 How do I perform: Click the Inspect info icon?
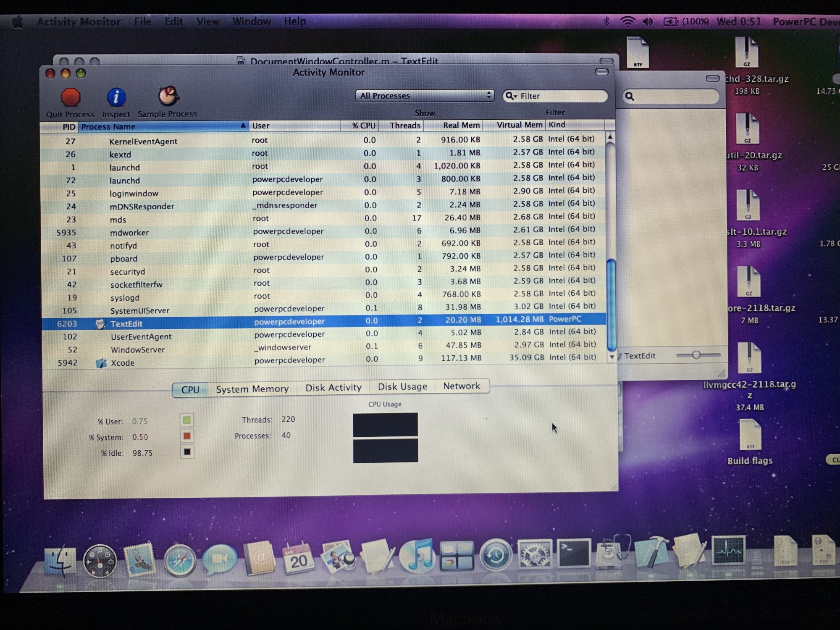pyautogui.click(x=116, y=97)
